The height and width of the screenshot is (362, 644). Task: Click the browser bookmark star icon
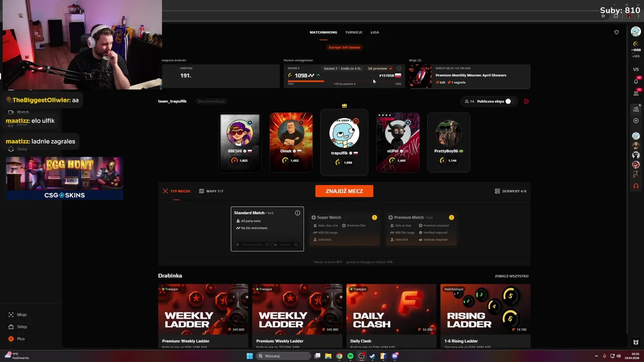click(x=603, y=16)
